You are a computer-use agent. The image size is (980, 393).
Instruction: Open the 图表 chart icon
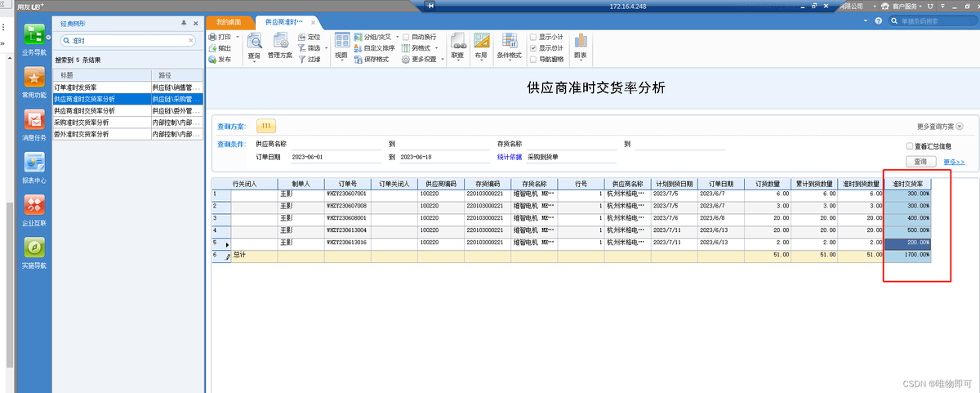(x=580, y=42)
